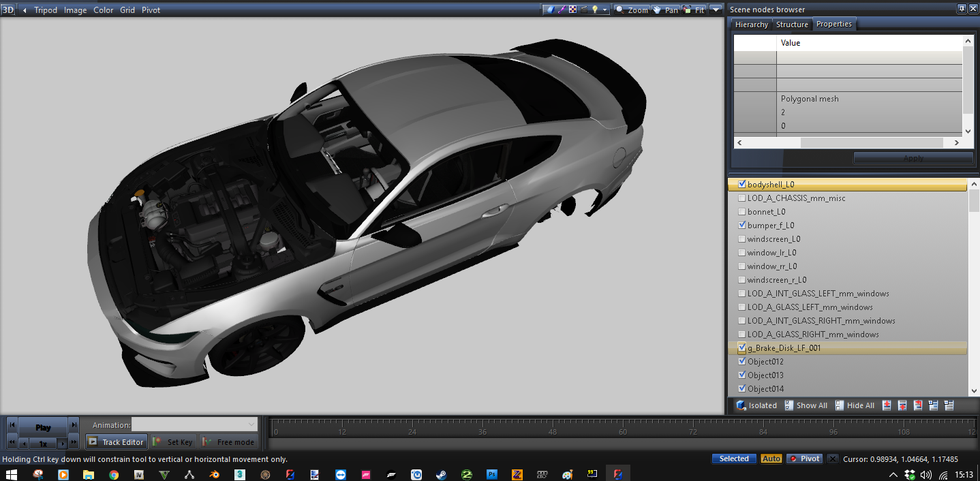The width and height of the screenshot is (980, 481).
Task: Open the Tripod menu
Action: pyautogui.click(x=46, y=10)
